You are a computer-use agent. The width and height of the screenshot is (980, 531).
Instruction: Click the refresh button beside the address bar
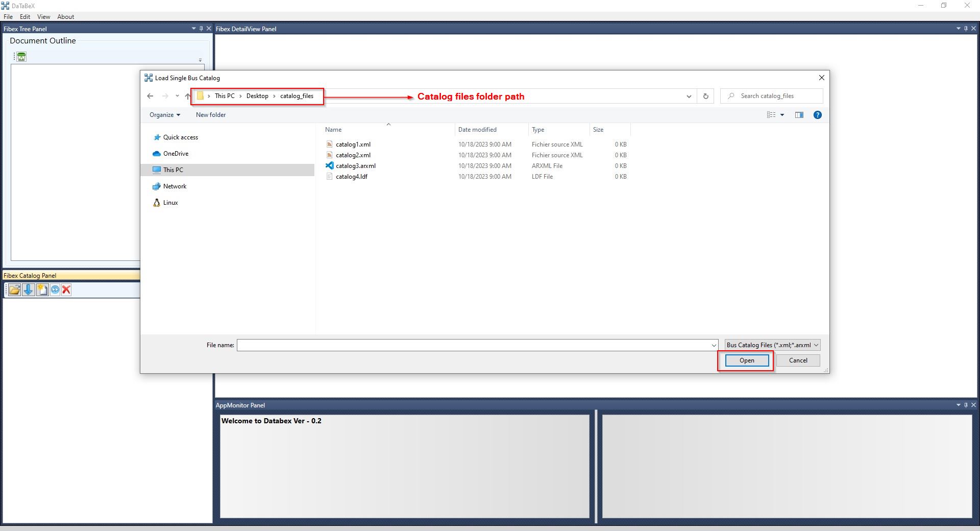pyautogui.click(x=705, y=96)
